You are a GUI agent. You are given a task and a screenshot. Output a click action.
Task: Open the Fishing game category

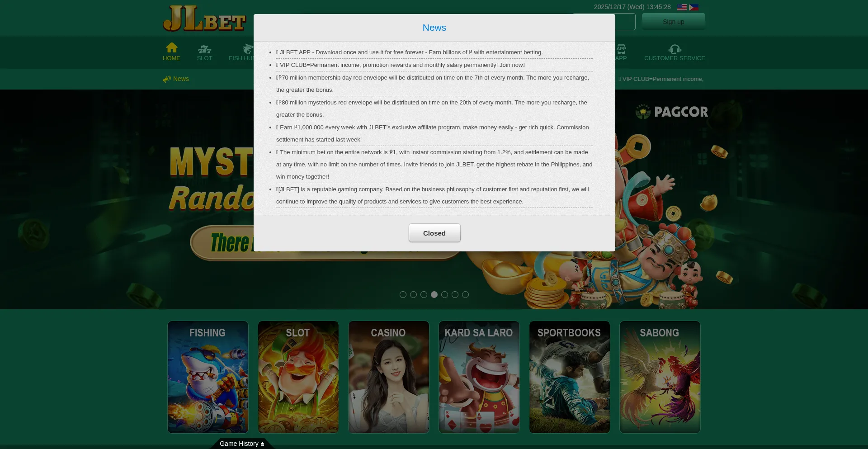click(208, 377)
